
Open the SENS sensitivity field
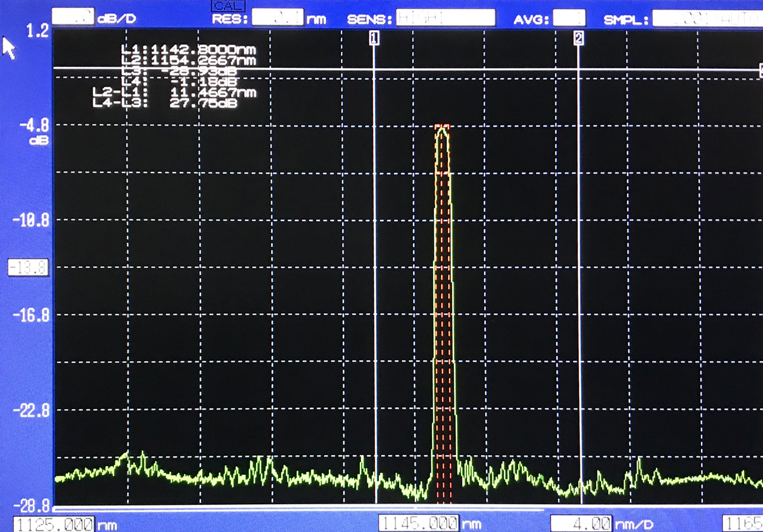445,18
